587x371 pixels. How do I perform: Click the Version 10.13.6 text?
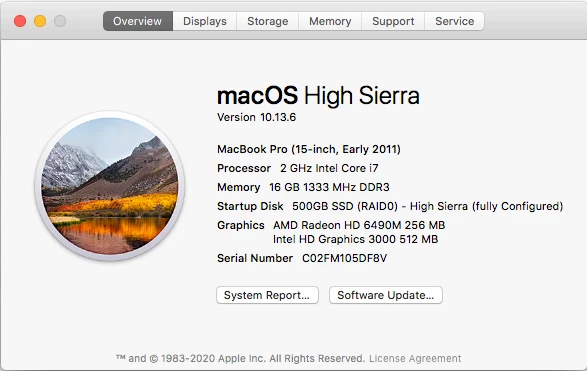tap(256, 117)
